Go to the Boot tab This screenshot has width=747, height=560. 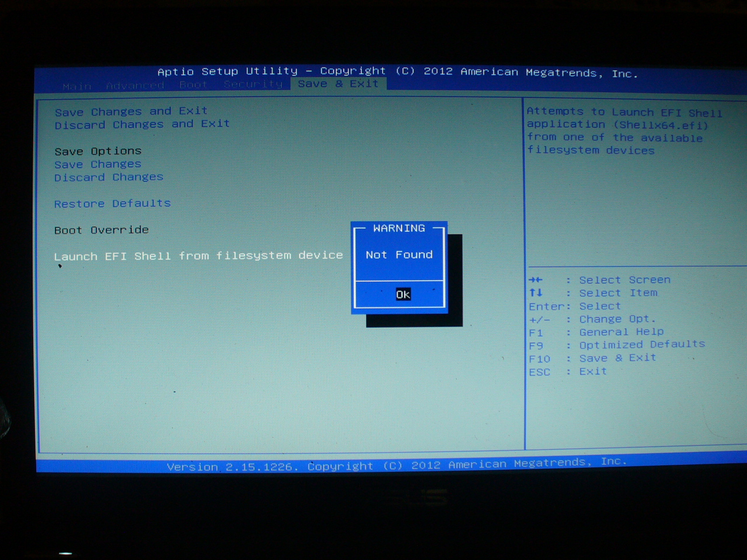(x=193, y=85)
